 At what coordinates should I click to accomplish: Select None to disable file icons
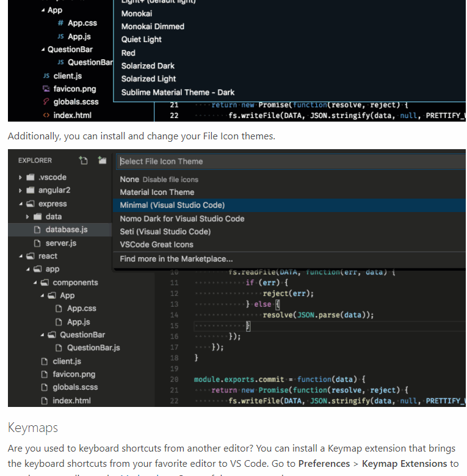pyautogui.click(x=289, y=180)
